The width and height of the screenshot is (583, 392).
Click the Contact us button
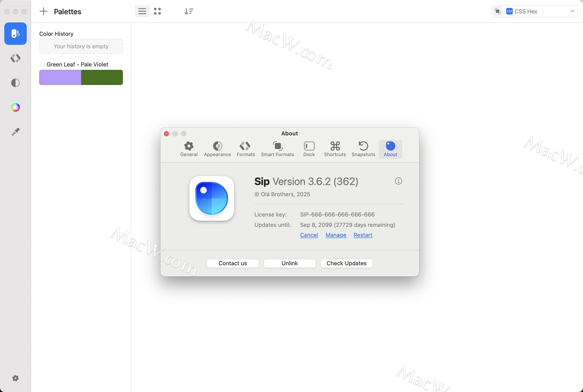(x=233, y=263)
